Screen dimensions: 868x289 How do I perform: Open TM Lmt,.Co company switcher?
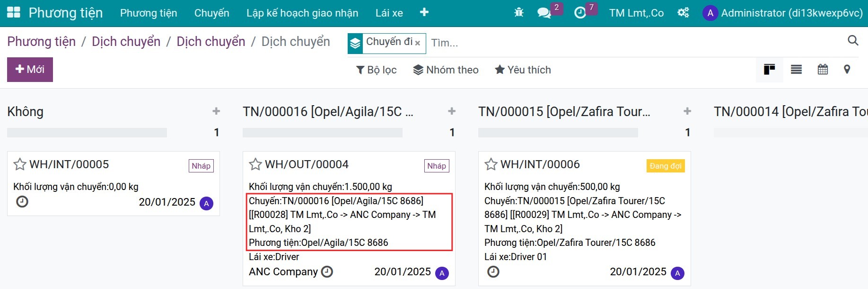tap(636, 13)
